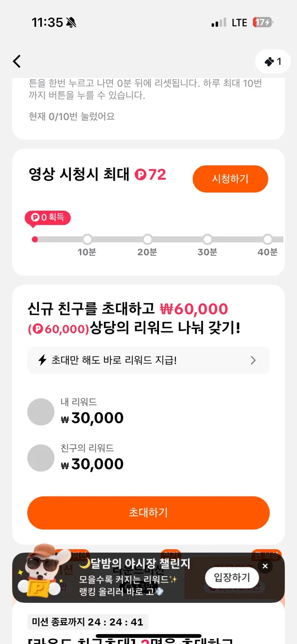Tap the 입장하기 button in banner
Image resolution: width=297 pixels, height=644 pixels.
[x=232, y=577]
